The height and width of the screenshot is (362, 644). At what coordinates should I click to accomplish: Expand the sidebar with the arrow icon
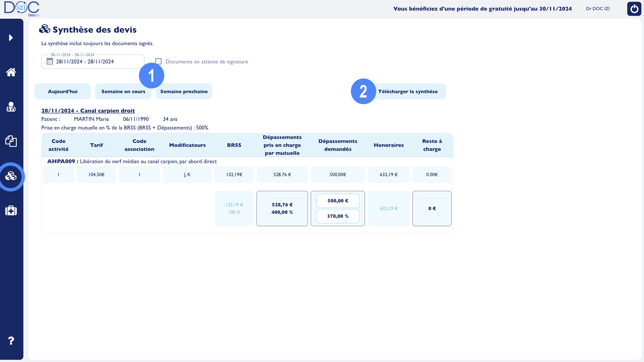click(x=11, y=38)
